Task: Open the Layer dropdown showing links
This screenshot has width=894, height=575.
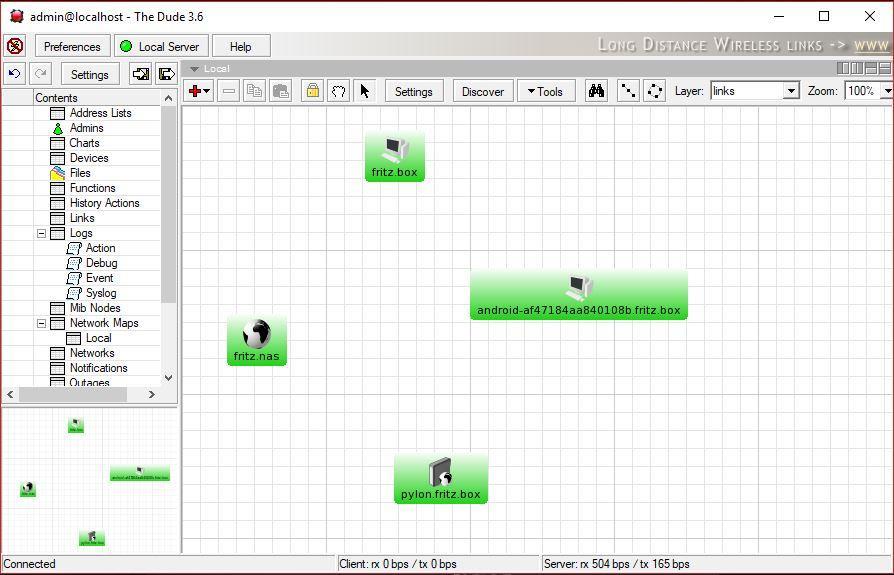Action: tap(755, 91)
